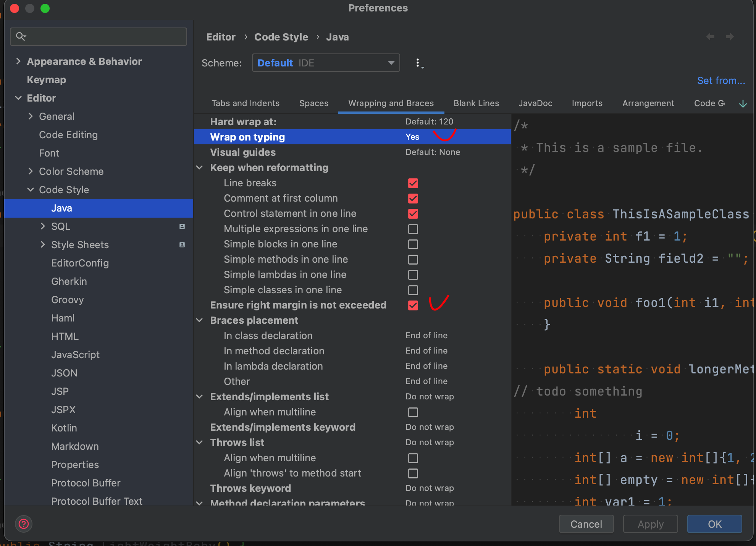
Task: Select Kotlin in the Code Style list
Action: pos(64,428)
